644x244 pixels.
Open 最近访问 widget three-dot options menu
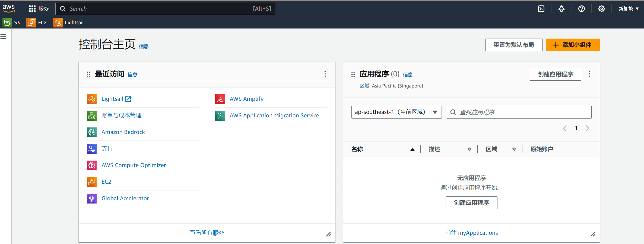pos(325,74)
